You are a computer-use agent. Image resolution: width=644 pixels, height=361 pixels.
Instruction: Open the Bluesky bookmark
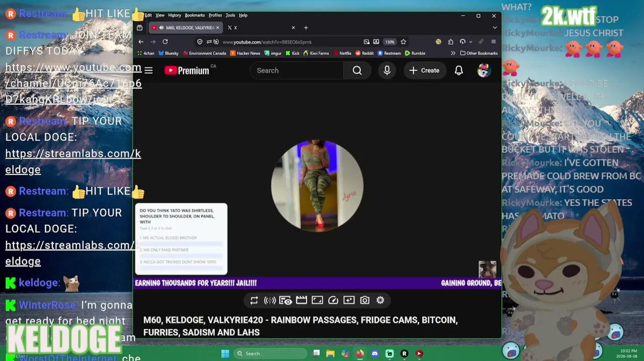tap(168, 53)
